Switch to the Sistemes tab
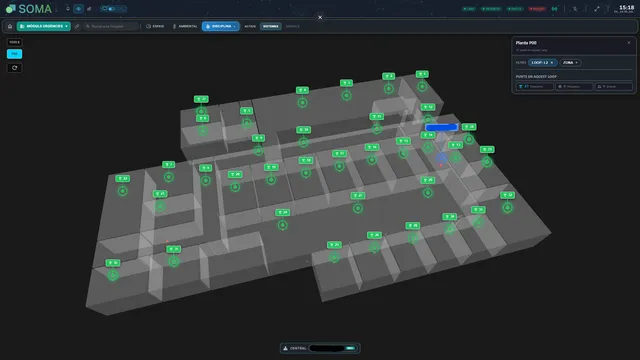Image resolution: width=640 pixels, height=360 pixels. [271, 26]
